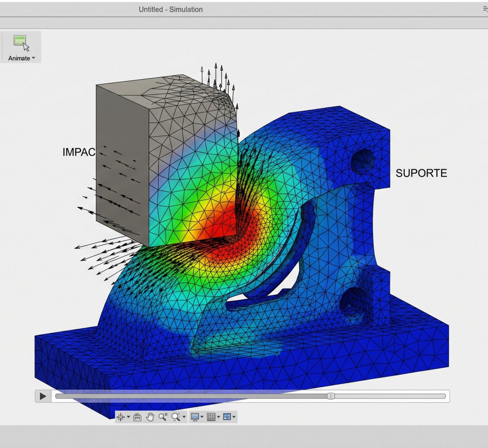Open the zoom options dropdown arrow
This screenshot has height=448, width=488.
(184, 417)
